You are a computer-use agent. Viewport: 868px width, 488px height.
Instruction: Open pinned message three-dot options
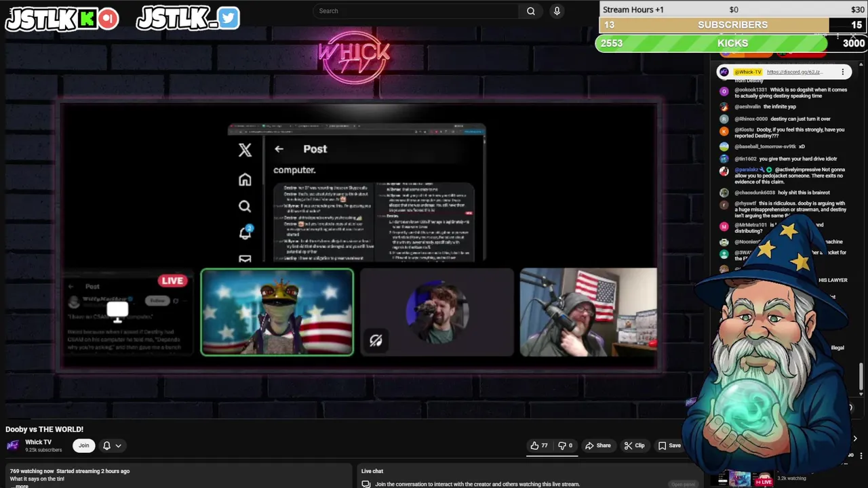point(843,72)
